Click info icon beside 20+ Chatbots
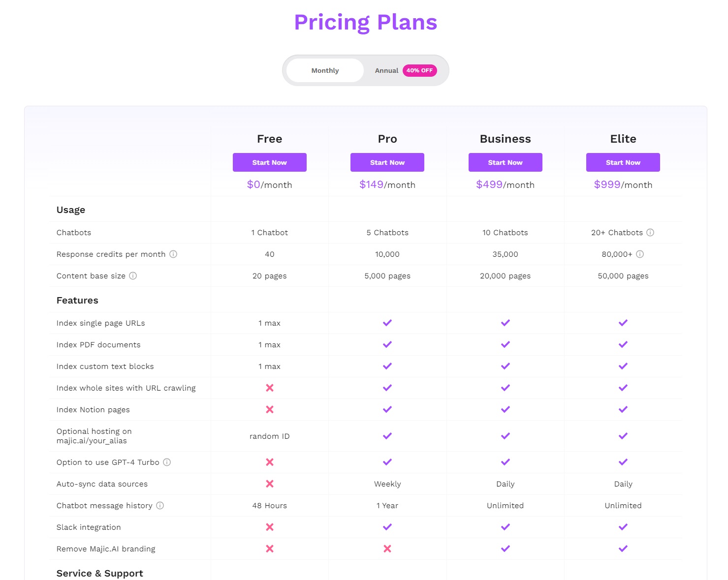 pos(650,233)
